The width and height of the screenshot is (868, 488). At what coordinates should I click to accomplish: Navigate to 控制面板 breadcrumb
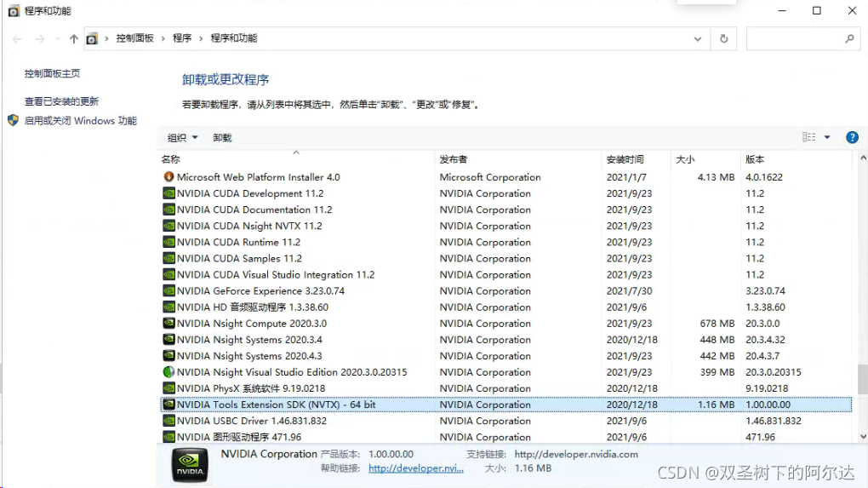134,38
